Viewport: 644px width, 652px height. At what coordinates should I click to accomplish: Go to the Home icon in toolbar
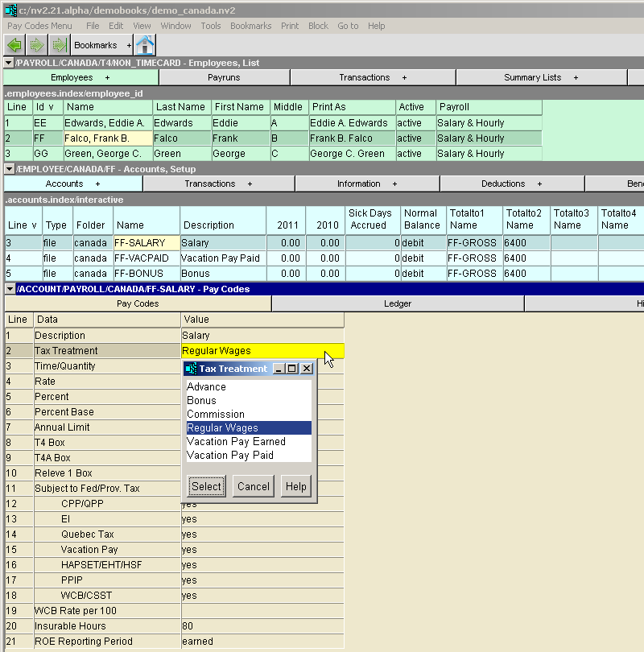(x=145, y=46)
